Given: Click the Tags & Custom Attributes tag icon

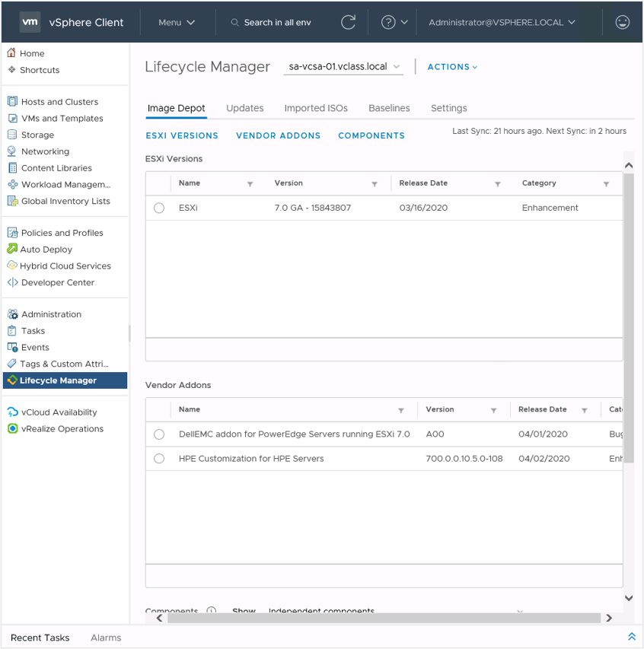Looking at the screenshot, I should pyautogui.click(x=12, y=364).
